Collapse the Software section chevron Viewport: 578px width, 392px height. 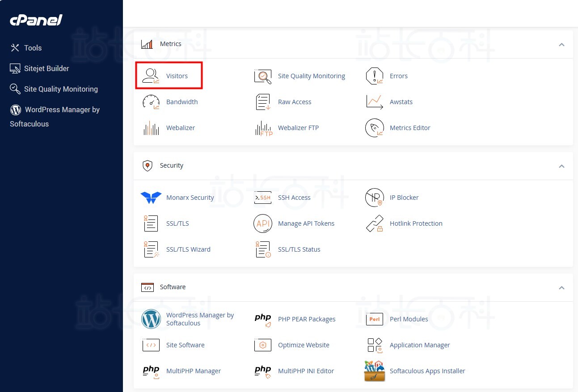(562, 287)
